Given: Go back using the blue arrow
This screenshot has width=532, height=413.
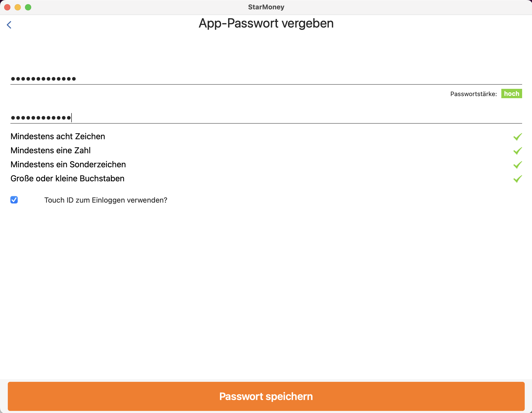Looking at the screenshot, I should 9,25.
